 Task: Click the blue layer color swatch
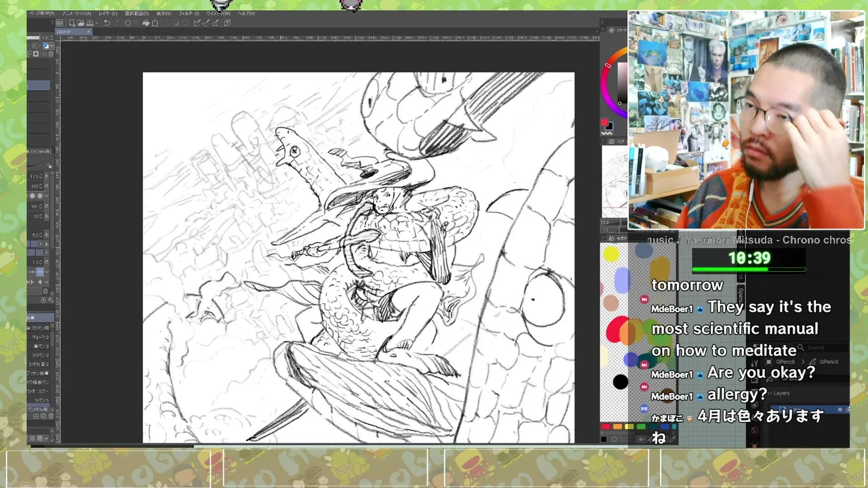[x=45, y=46]
